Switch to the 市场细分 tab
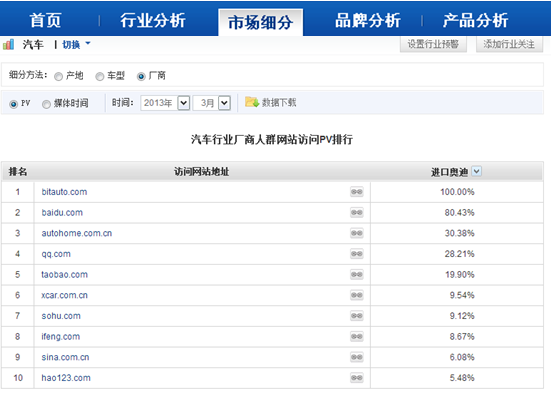 [x=261, y=22]
